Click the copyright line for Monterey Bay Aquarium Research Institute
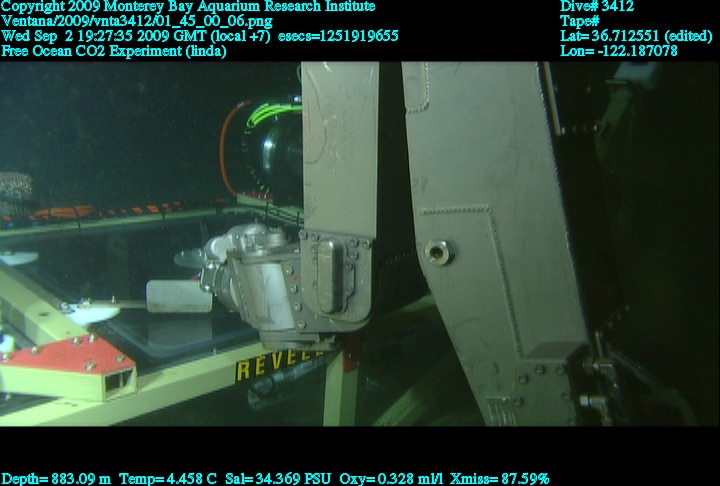 (x=188, y=6)
